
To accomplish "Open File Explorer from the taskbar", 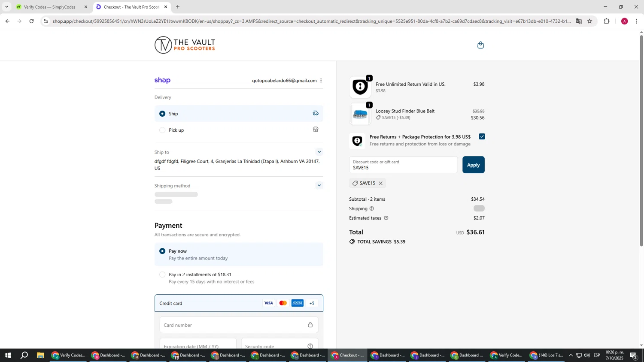I will [40, 355].
